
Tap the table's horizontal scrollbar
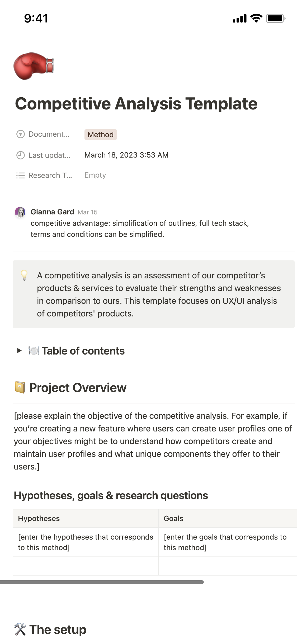click(x=102, y=582)
